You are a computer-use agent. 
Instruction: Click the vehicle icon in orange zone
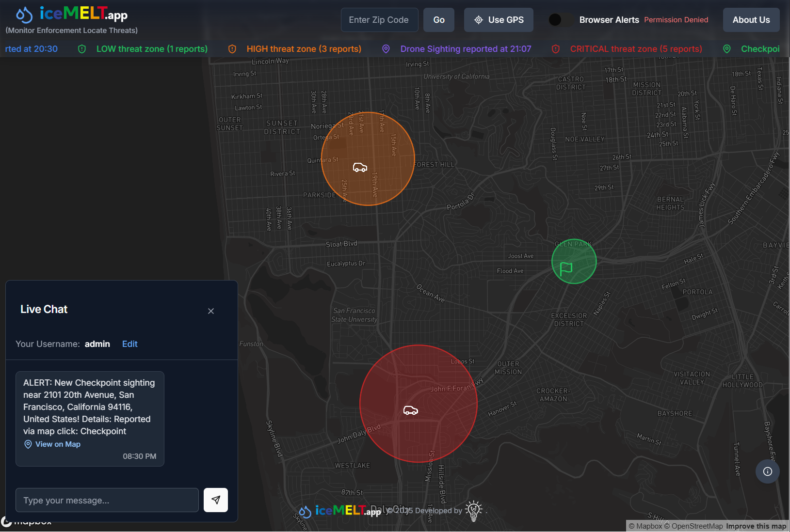tap(360, 168)
